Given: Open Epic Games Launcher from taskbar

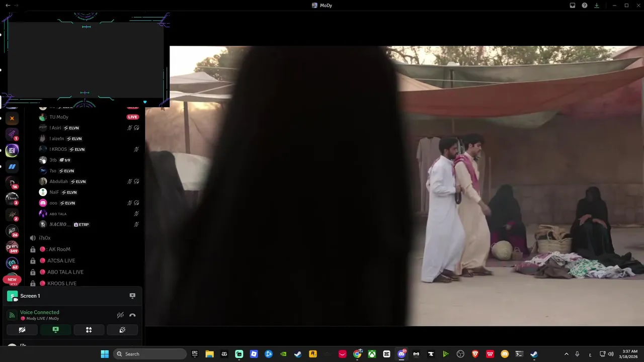Looking at the screenshot, I should 195,354.
